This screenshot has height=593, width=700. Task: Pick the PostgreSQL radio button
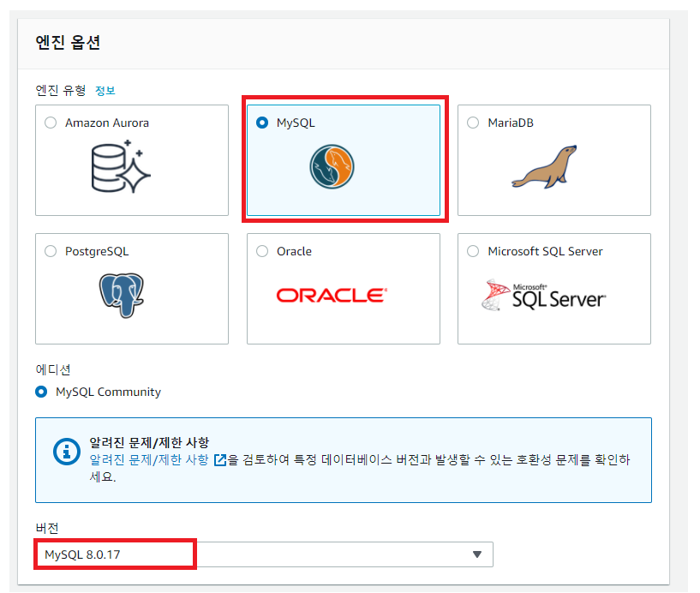click(51, 251)
